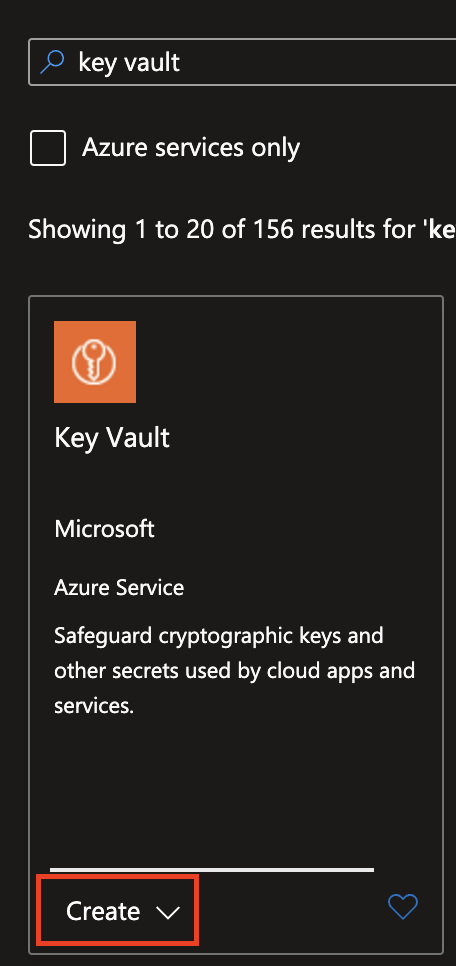Image resolution: width=456 pixels, height=966 pixels.
Task: Click the 'Create' text label
Action: click(x=103, y=911)
